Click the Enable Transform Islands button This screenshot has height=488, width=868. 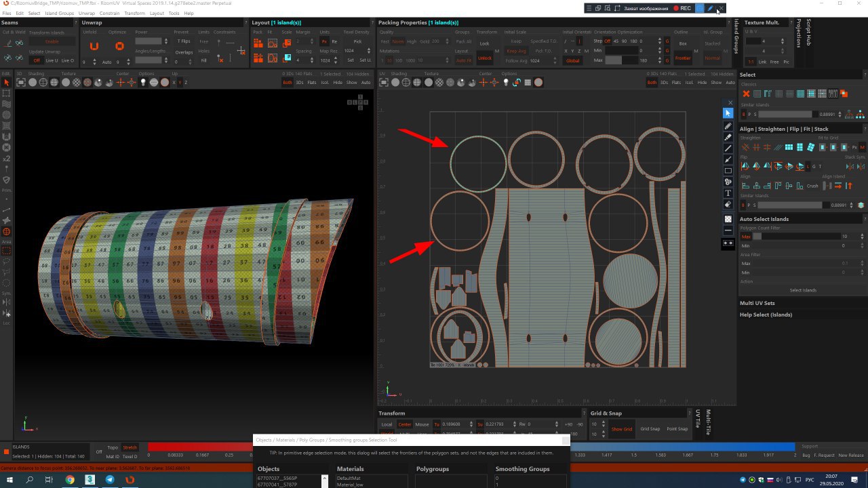tap(52, 41)
